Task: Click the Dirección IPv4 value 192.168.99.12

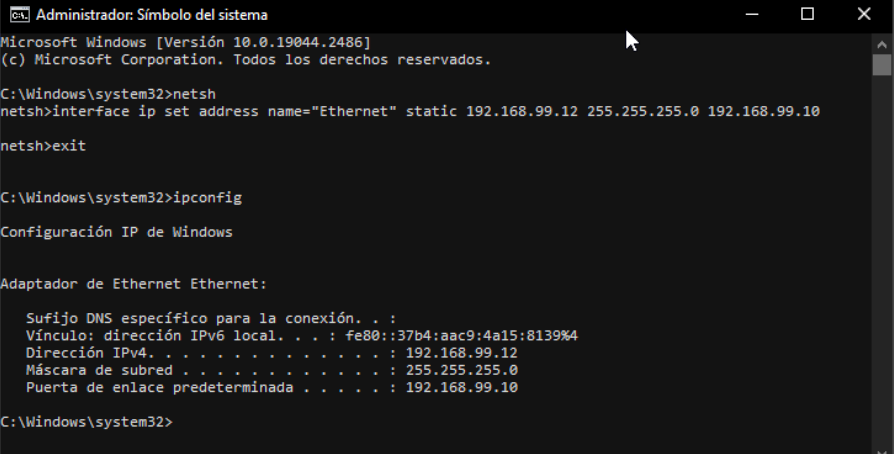Action: point(461,353)
